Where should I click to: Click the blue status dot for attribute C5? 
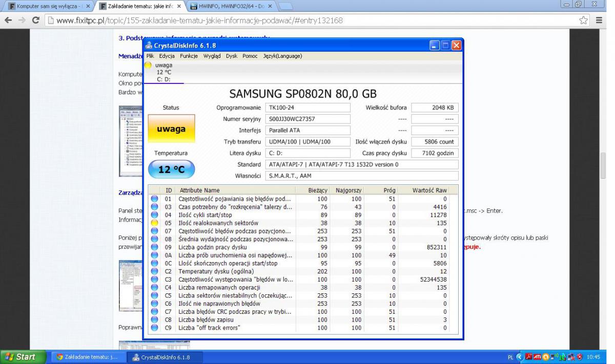pyautogui.click(x=154, y=295)
